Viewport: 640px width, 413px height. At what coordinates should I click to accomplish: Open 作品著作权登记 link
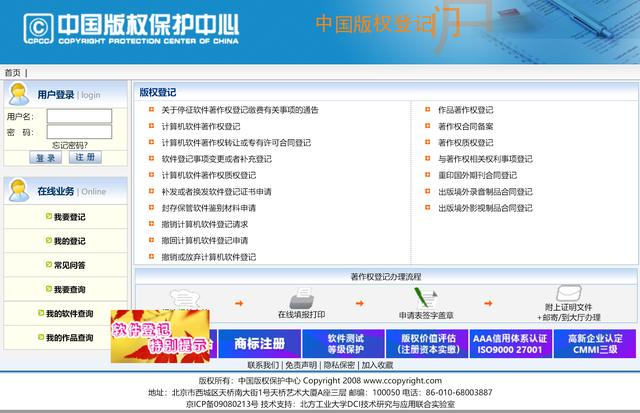(466, 110)
